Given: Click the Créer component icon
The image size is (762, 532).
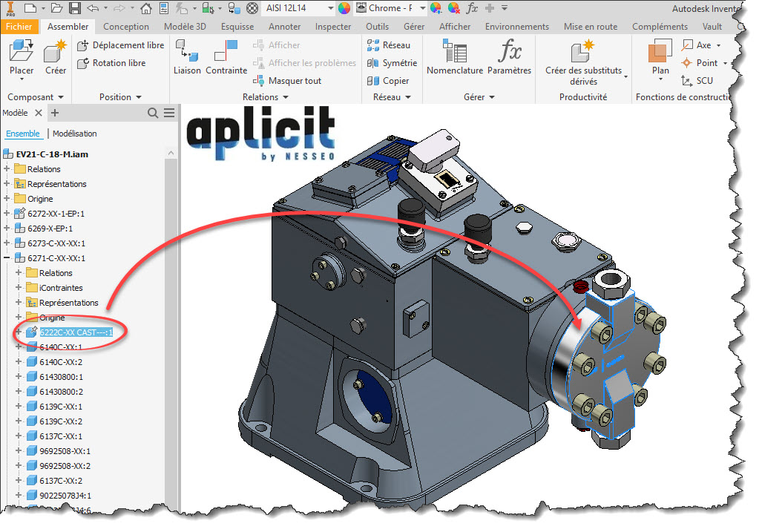Looking at the screenshot, I should (x=56, y=56).
